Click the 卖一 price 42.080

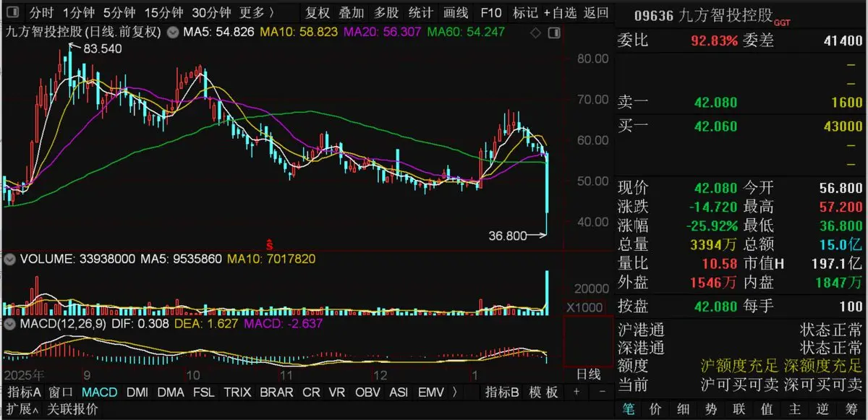click(716, 103)
